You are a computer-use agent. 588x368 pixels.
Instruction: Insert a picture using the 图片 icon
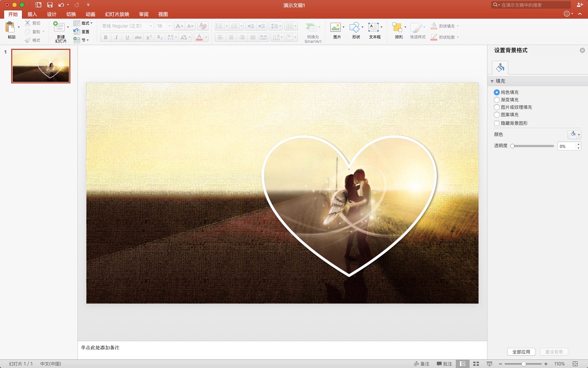(335, 27)
